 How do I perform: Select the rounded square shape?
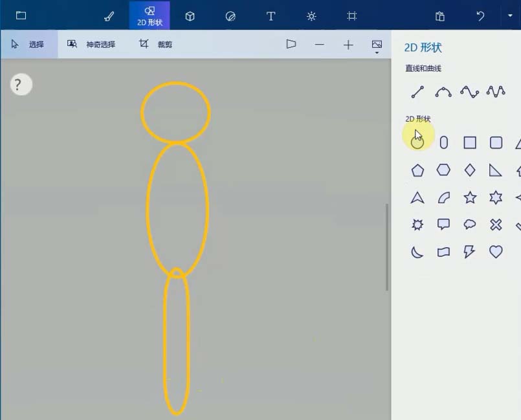point(496,143)
